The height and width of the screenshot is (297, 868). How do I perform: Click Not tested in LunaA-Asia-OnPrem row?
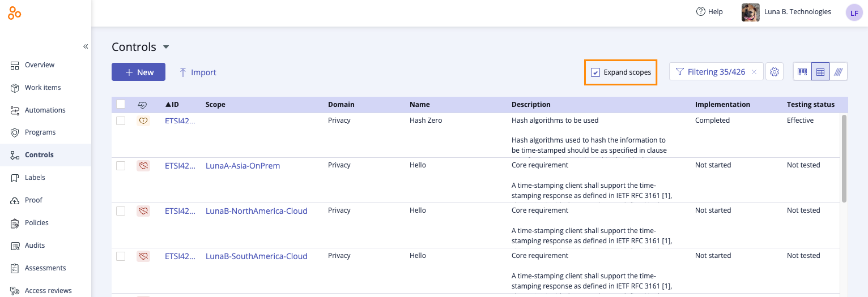[803, 165]
